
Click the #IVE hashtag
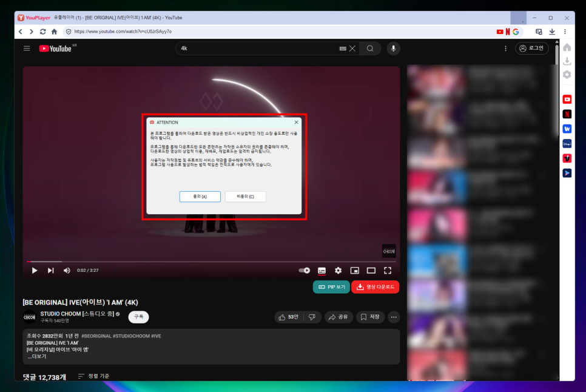pos(156,336)
